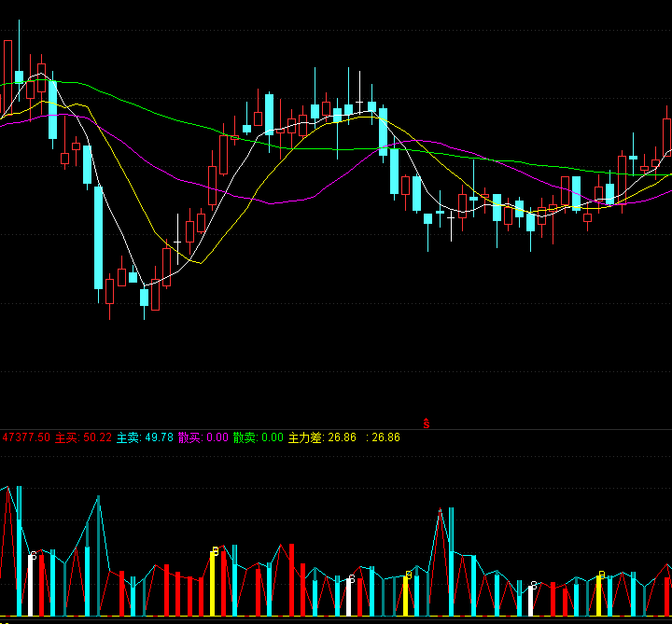Click the unnamed ': 26.86' value after 主力差
This screenshot has height=624, width=672.
click(383, 437)
